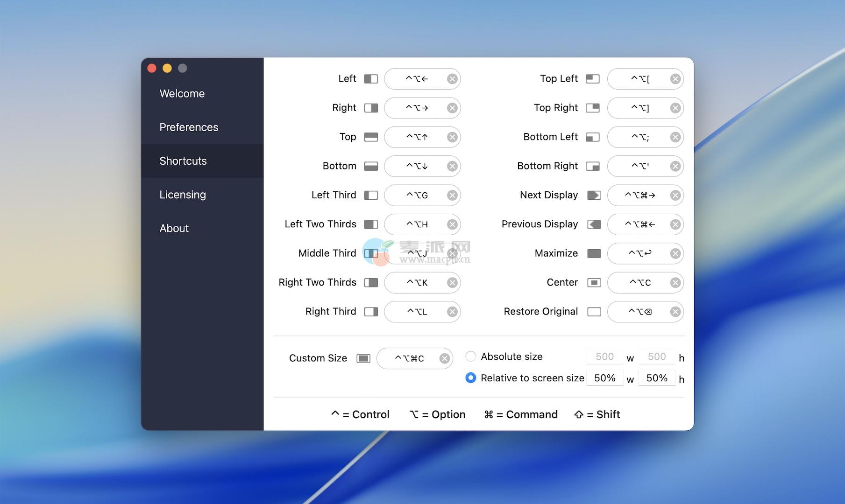This screenshot has height=504, width=845.
Task: Click the Maximize layout icon
Action: click(x=594, y=253)
